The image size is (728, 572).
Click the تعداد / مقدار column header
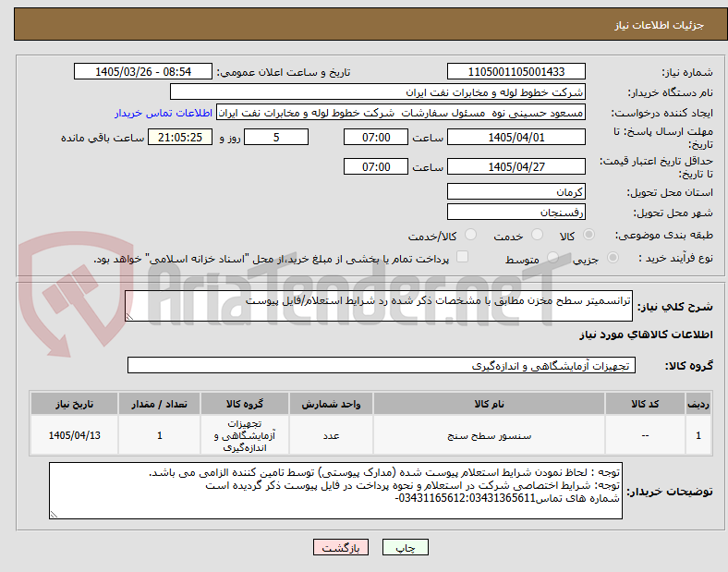tap(159, 404)
